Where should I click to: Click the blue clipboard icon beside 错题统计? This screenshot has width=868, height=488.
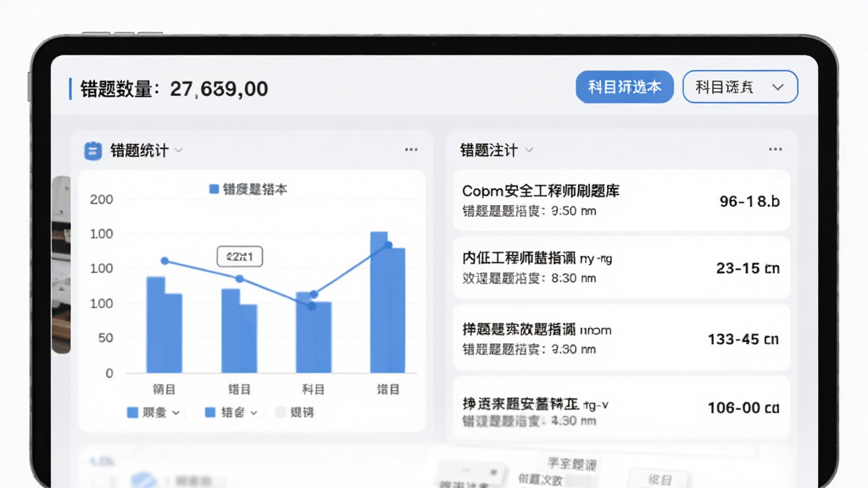click(93, 151)
